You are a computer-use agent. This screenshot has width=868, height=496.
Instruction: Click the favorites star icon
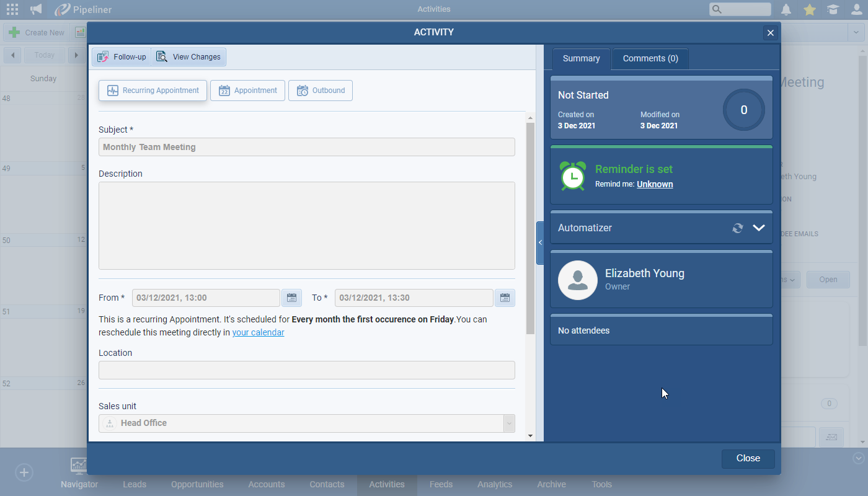click(810, 9)
